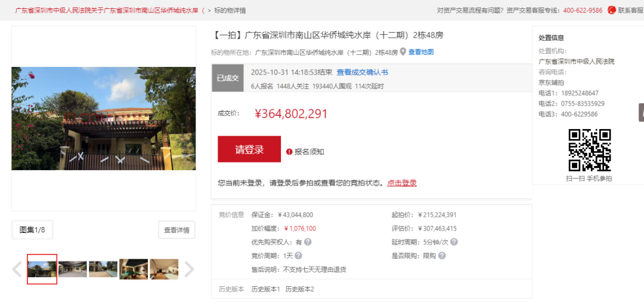Click the 查看地图 link

pos(421,52)
